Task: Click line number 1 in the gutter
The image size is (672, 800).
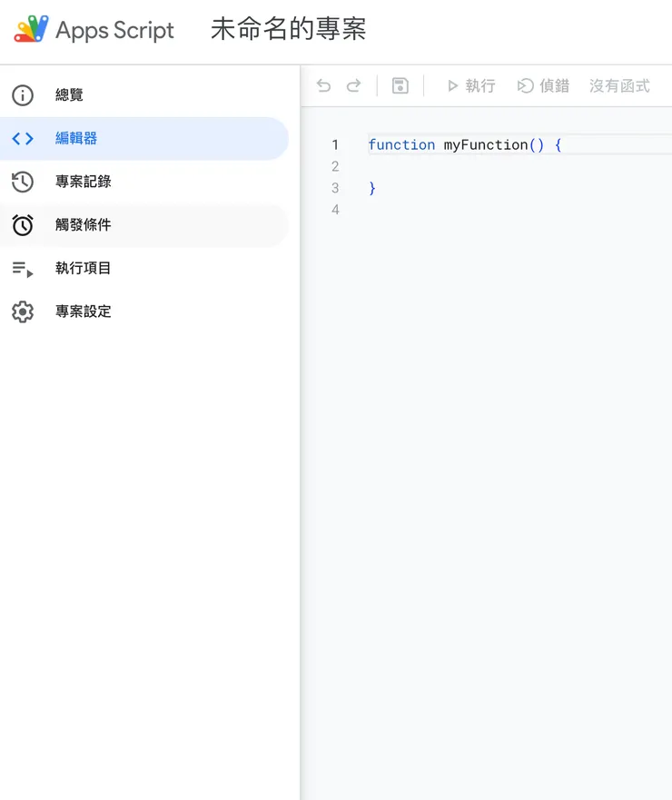Action: [335, 145]
